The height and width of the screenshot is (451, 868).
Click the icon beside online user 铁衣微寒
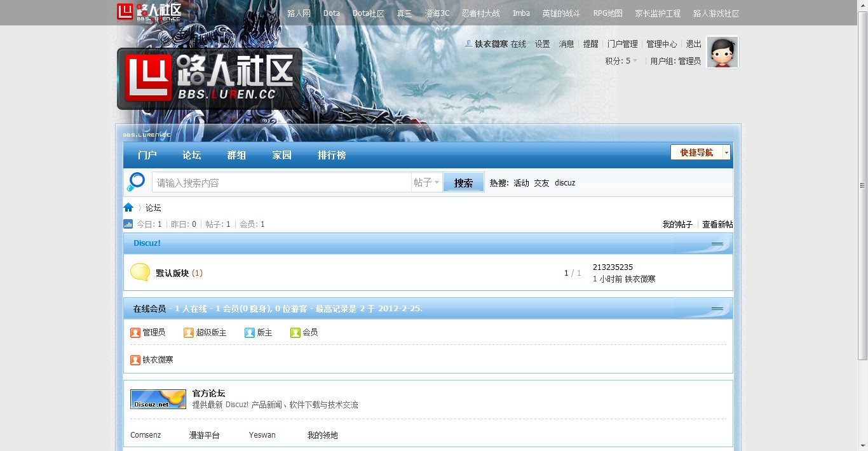coord(135,360)
